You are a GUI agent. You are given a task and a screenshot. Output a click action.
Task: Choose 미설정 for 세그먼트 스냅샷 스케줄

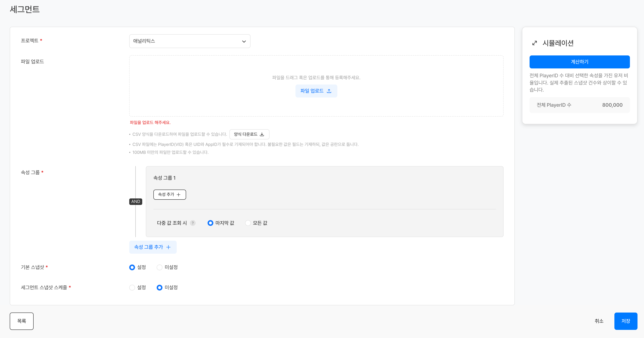pos(160,287)
